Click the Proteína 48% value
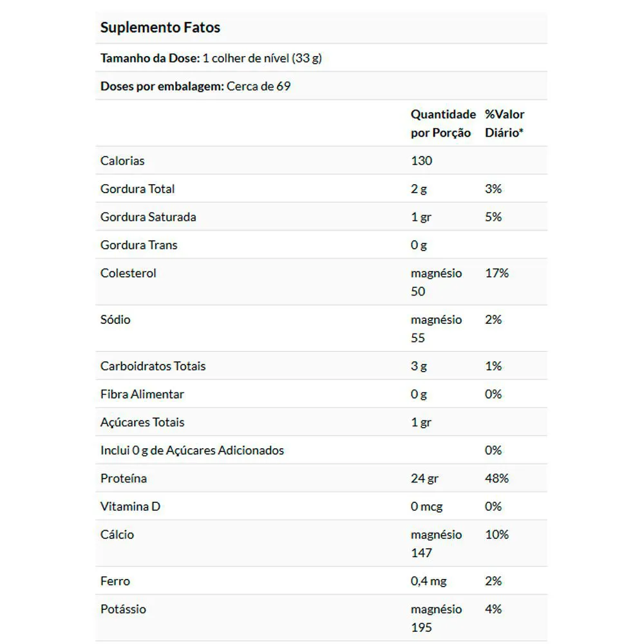Screen dimensions: 644x644 497,478
